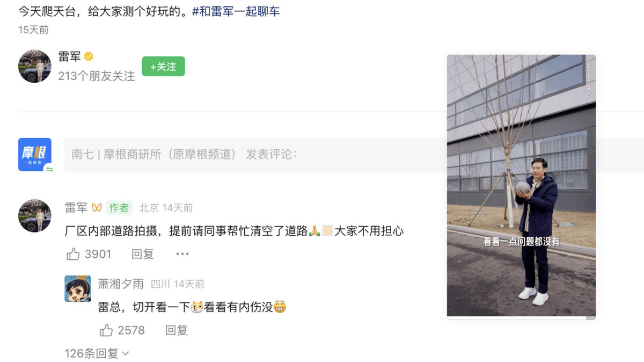Click the floating video thumbnail of man holding ball
This screenshot has height=362, width=644.
[521, 185]
